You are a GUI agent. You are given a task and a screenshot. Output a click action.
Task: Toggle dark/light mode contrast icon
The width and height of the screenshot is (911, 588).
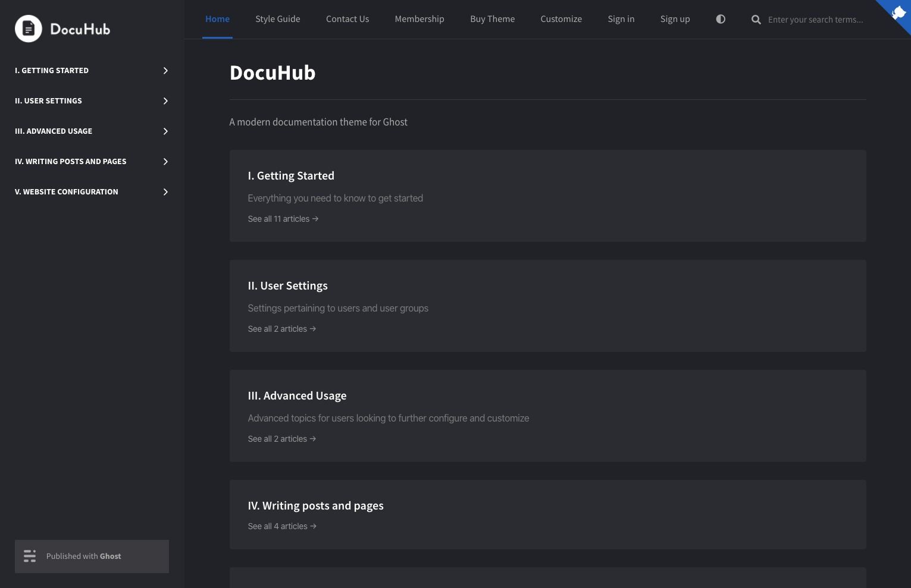click(721, 19)
